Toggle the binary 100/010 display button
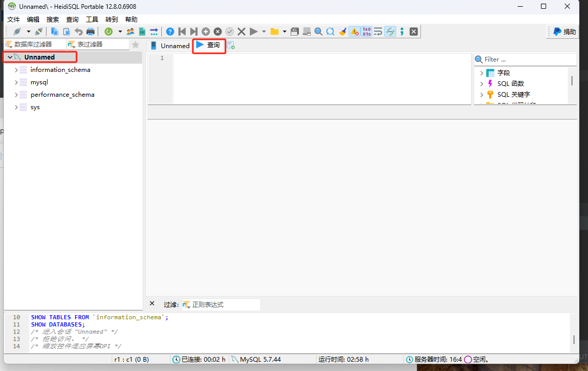 (367, 32)
